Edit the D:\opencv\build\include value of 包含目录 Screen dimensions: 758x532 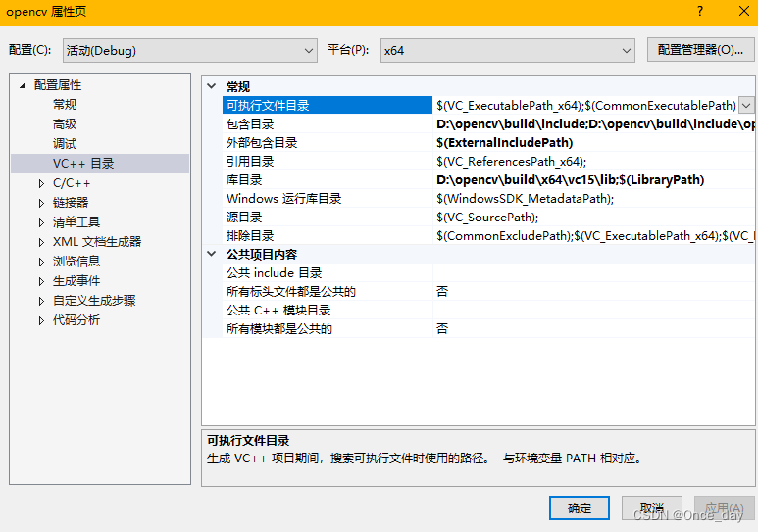(x=594, y=124)
